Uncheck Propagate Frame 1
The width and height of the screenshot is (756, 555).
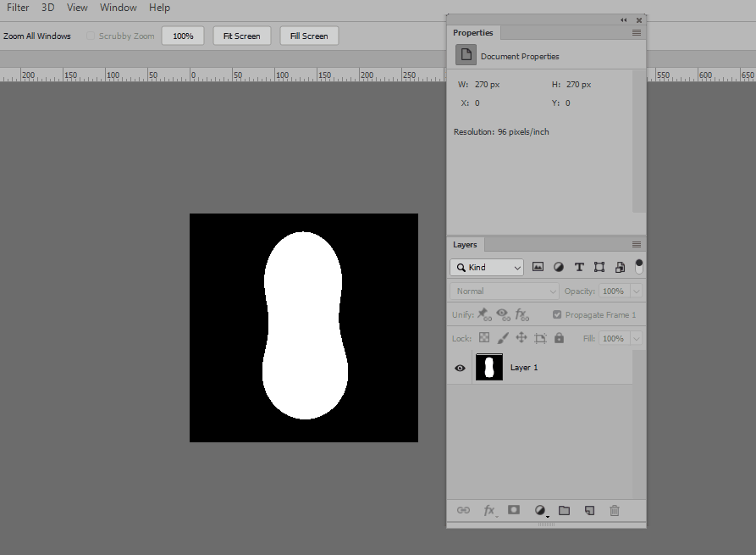(x=557, y=314)
